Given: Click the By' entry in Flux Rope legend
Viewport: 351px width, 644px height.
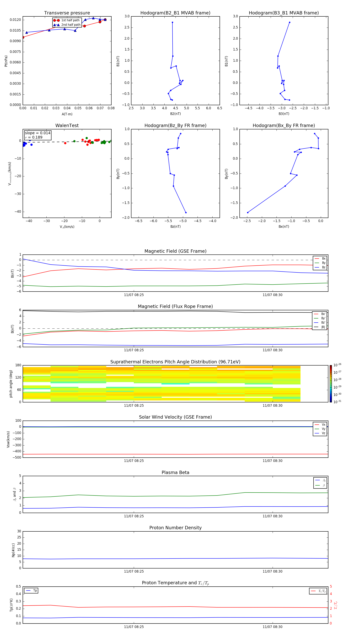Looking at the screenshot, I should click(x=320, y=318).
